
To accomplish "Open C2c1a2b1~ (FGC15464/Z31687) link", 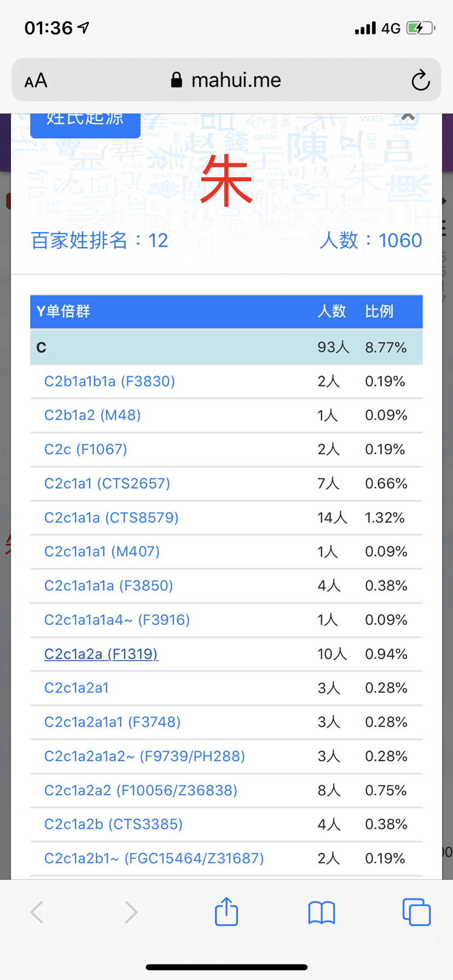I will click(154, 858).
